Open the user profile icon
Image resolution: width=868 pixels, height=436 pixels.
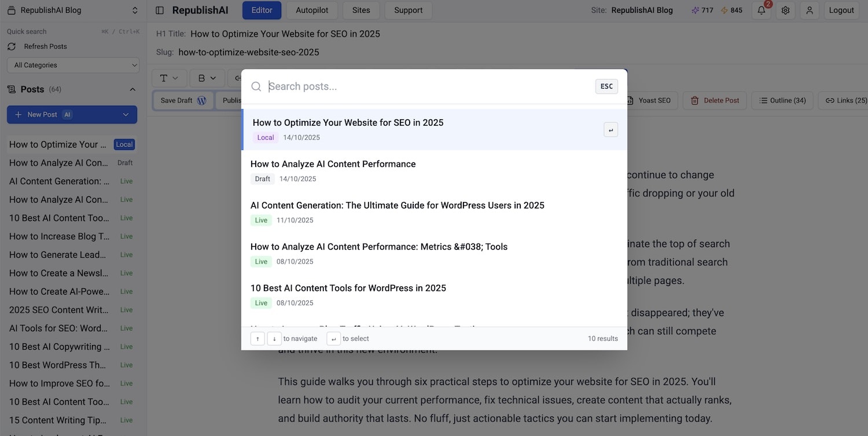810,10
